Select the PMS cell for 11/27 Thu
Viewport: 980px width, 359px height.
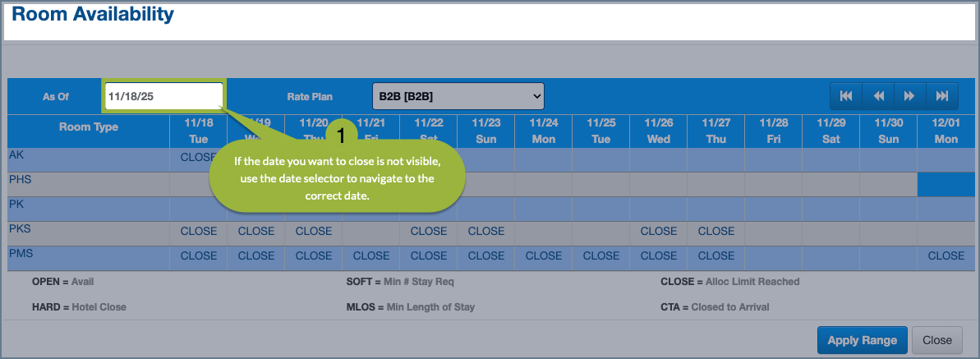(x=716, y=256)
